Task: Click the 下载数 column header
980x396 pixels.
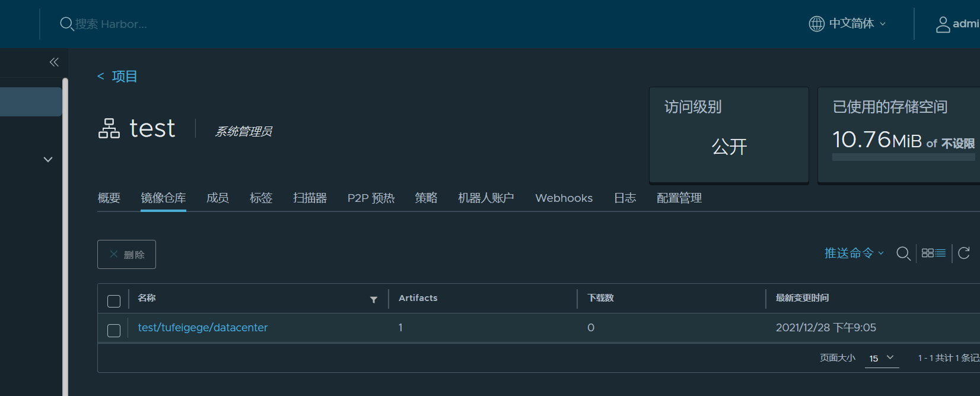Action: [600, 298]
